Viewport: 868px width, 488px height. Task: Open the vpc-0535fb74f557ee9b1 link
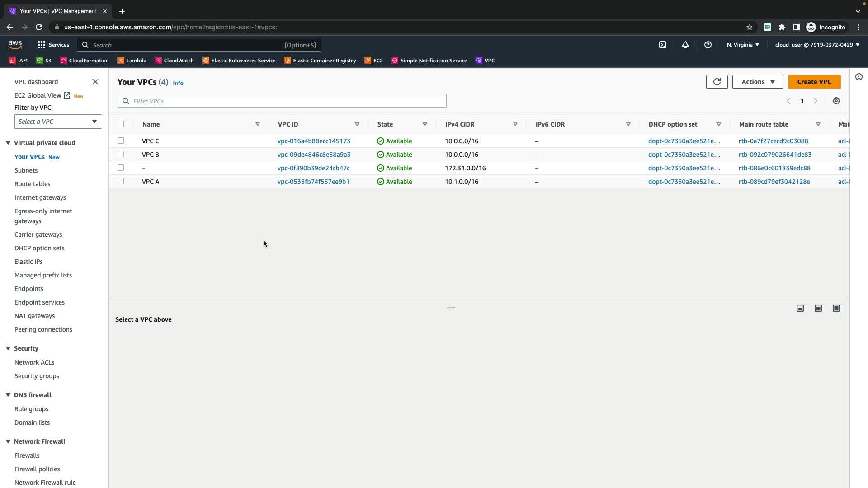point(313,182)
